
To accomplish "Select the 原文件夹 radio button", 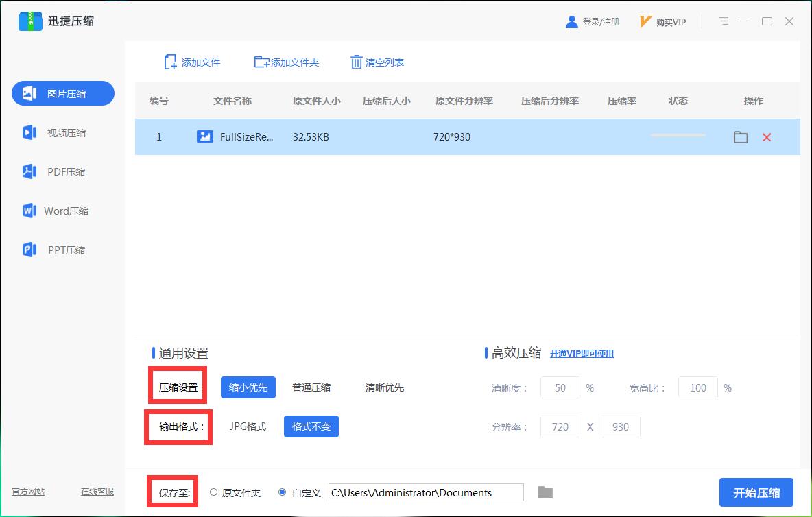I will tap(213, 492).
